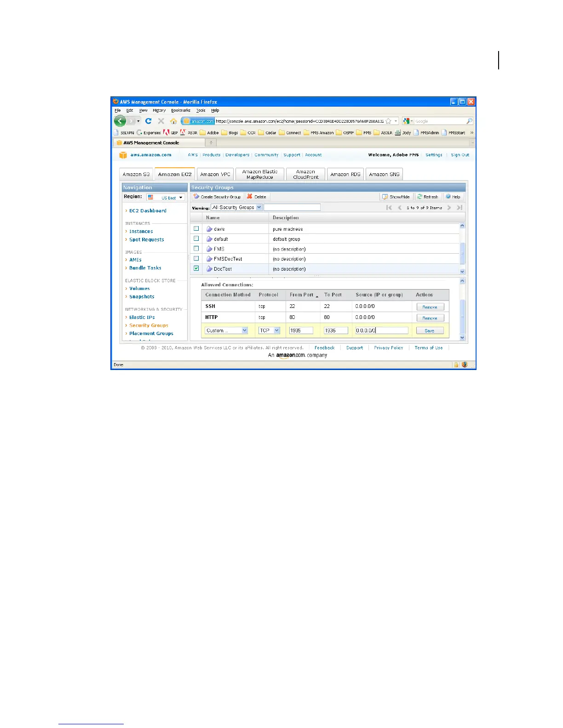
Task: Open the Jody bookmark
Action: click(x=402, y=132)
